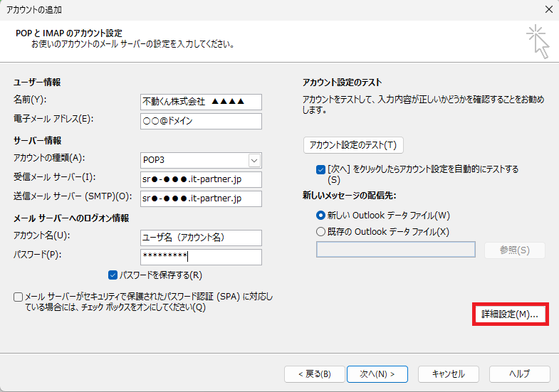
Task: Go back with the 戻る button
Action: [313, 374]
